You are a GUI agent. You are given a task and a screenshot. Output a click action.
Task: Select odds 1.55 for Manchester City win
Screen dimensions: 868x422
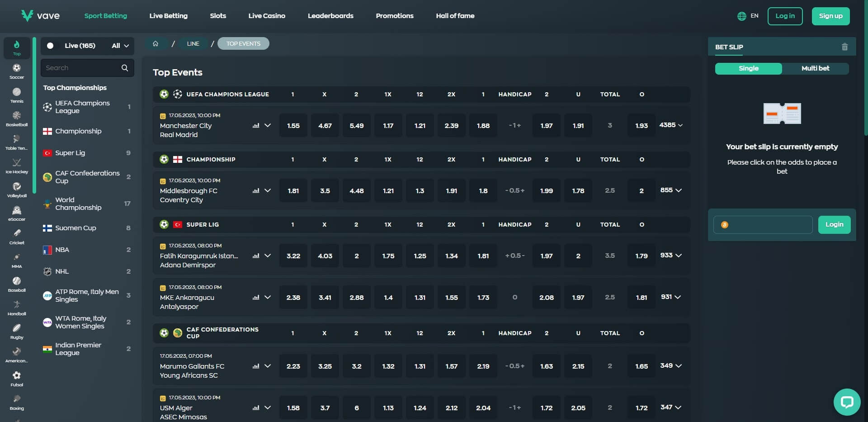(293, 126)
